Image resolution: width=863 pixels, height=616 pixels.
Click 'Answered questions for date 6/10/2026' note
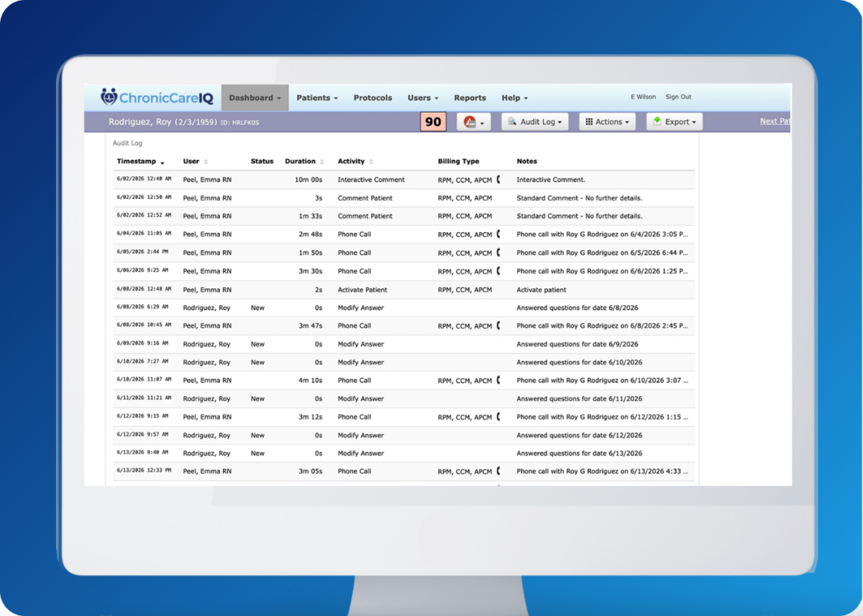point(579,362)
